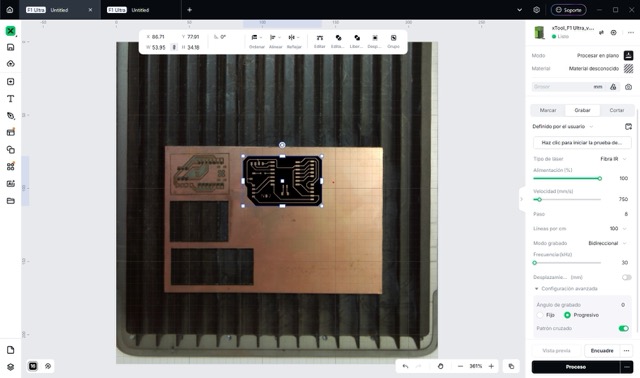Switch to the Grabar tab
Image resolution: width=640 pixels, height=378 pixels.
[x=582, y=110]
